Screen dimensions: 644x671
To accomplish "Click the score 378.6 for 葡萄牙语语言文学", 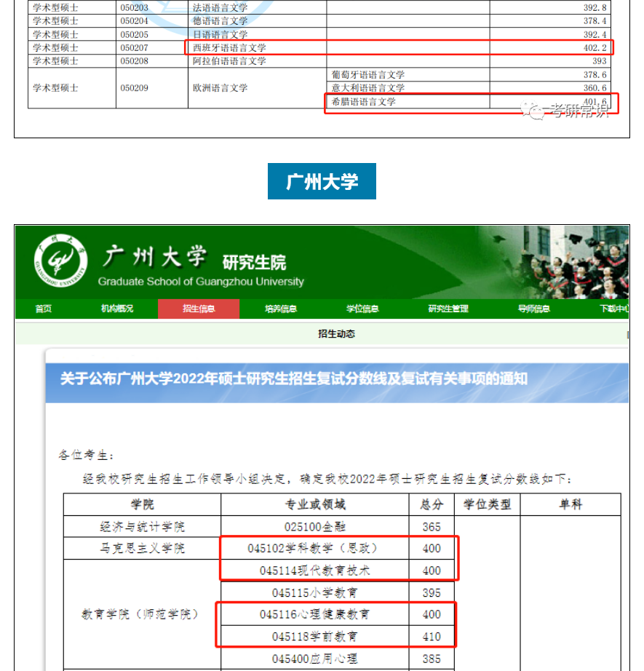I will tap(595, 75).
